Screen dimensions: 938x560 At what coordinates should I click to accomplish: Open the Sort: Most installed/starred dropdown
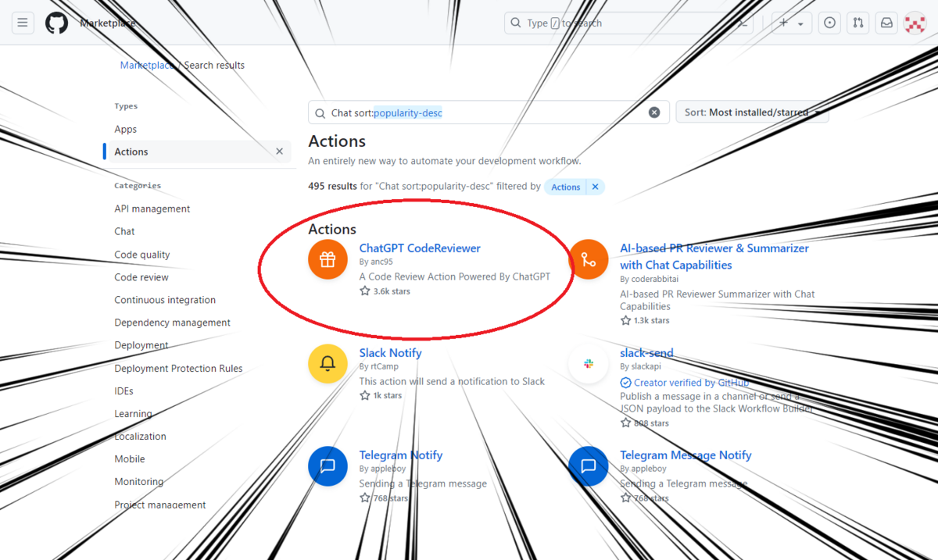[752, 112]
